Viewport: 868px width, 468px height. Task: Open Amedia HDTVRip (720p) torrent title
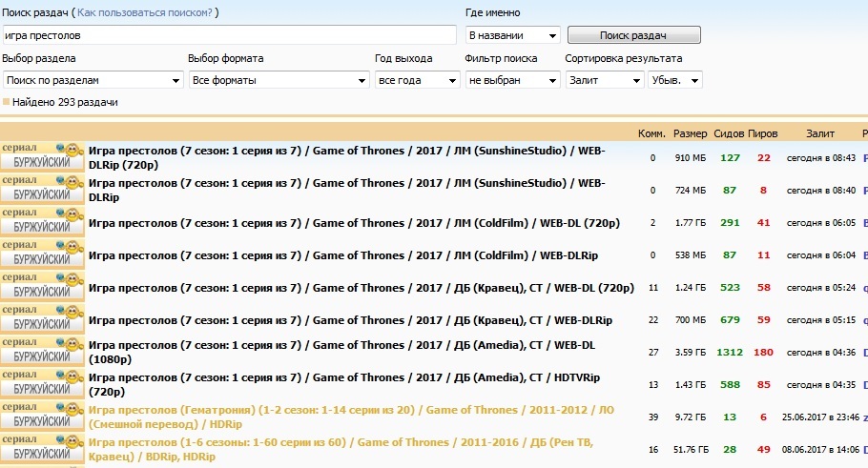pos(344,384)
